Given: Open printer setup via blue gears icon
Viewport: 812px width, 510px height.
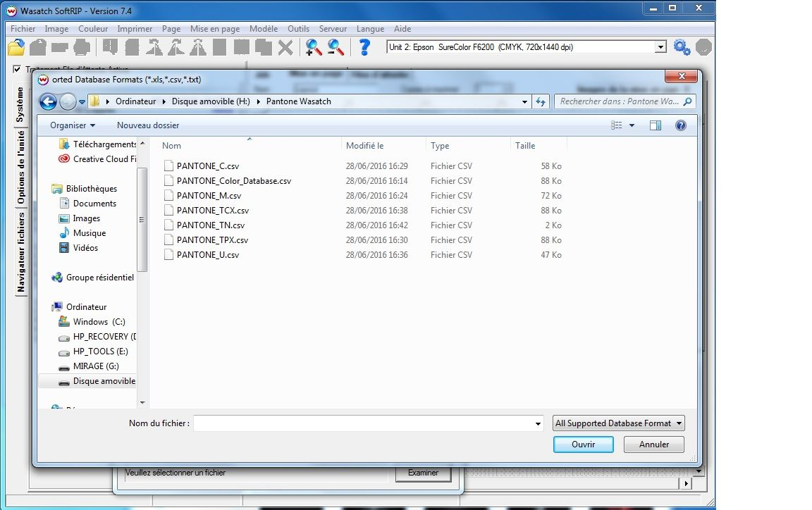Looking at the screenshot, I should [682, 47].
